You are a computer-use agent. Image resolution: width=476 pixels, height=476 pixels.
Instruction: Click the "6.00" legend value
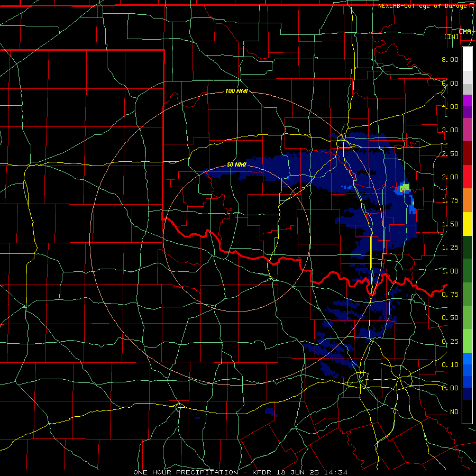point(450,83)
